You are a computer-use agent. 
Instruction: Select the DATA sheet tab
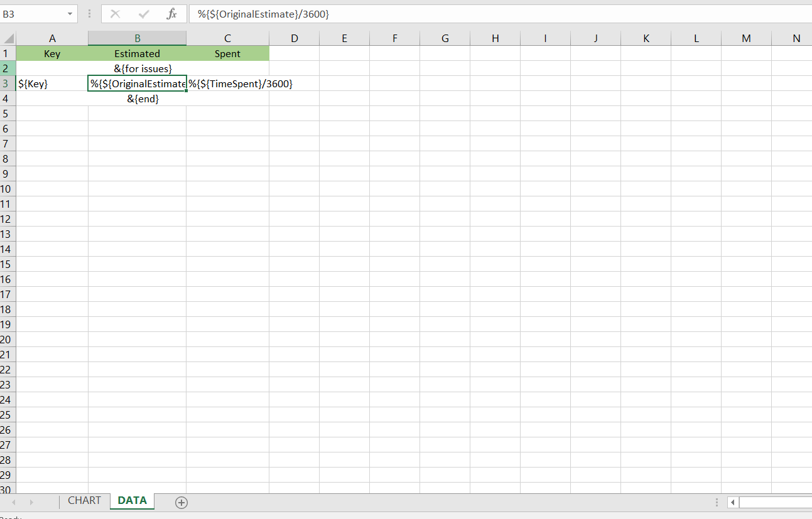133,501
